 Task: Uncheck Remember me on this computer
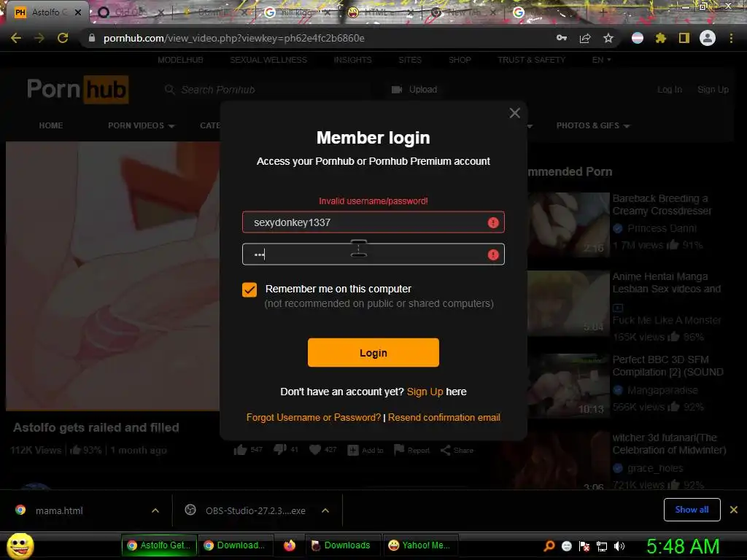tap(249, 289)
